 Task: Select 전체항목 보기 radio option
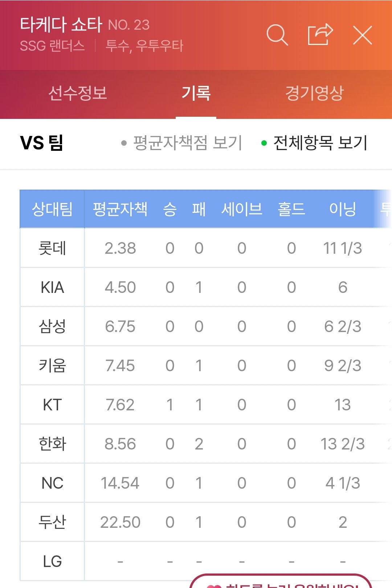tap(314, 143)
